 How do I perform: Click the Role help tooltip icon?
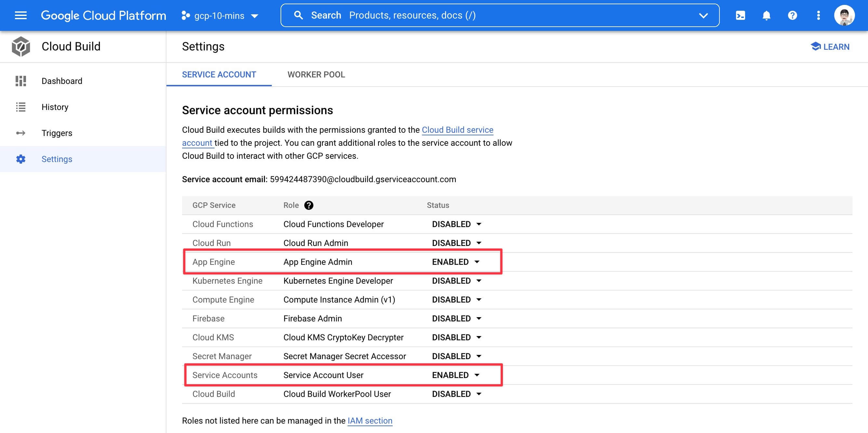[308, 205]
